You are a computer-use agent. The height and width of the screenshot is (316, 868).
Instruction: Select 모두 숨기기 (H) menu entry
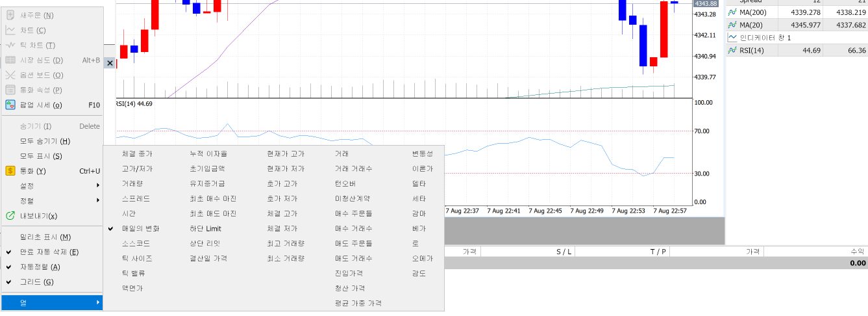[45, 141]
